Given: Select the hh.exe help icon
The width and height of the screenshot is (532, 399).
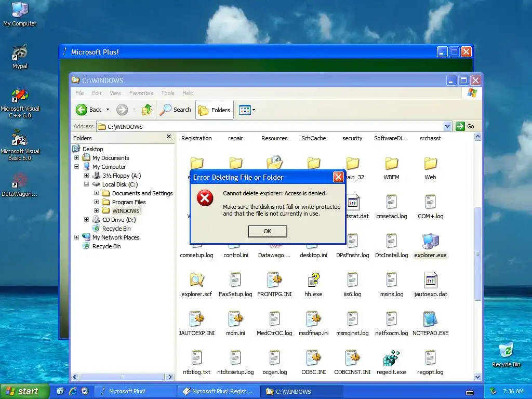Looking at the screenshot, I should click(x=313, y=280).
